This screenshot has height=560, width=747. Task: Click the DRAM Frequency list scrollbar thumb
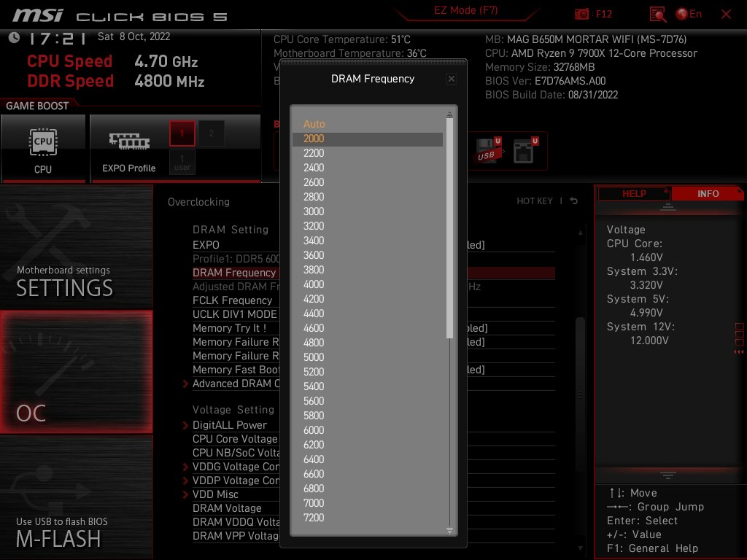pyautogui.click(x=449, y=228)
